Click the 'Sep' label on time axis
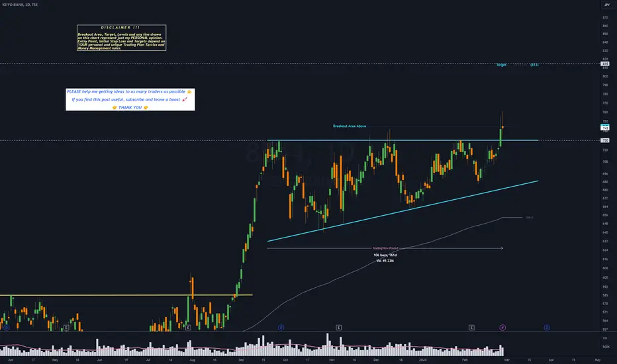This screenshot has height=364, width=617. click(241, 359)
